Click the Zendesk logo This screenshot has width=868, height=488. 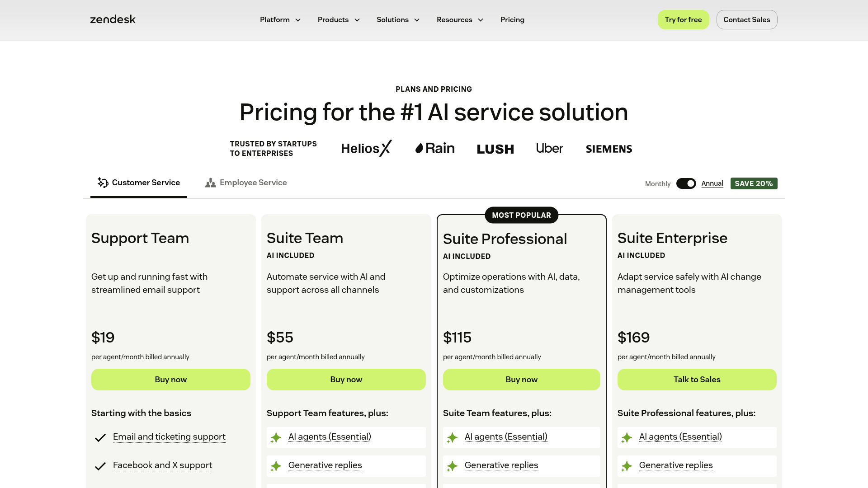pyautogui.click(x=113, y=19)
